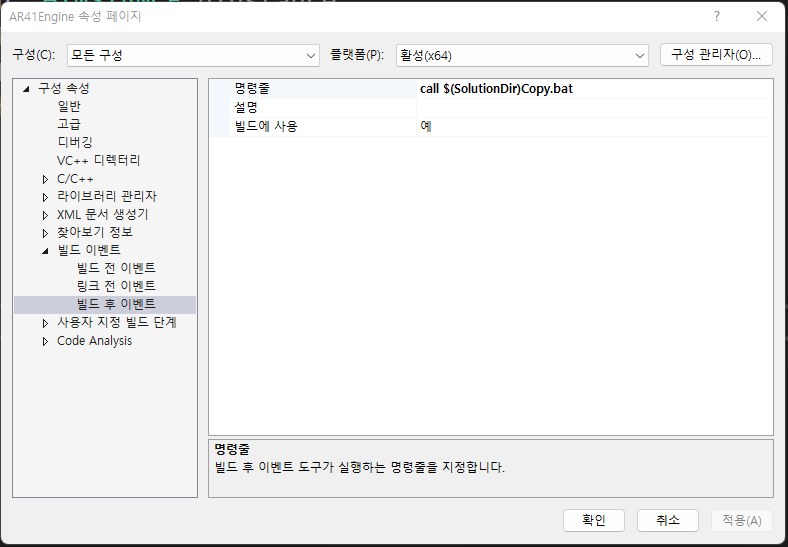Edit the call $(SolutionDir)Copy.bat value
Viewport: 788px width, 547px height.
(594, 89)
